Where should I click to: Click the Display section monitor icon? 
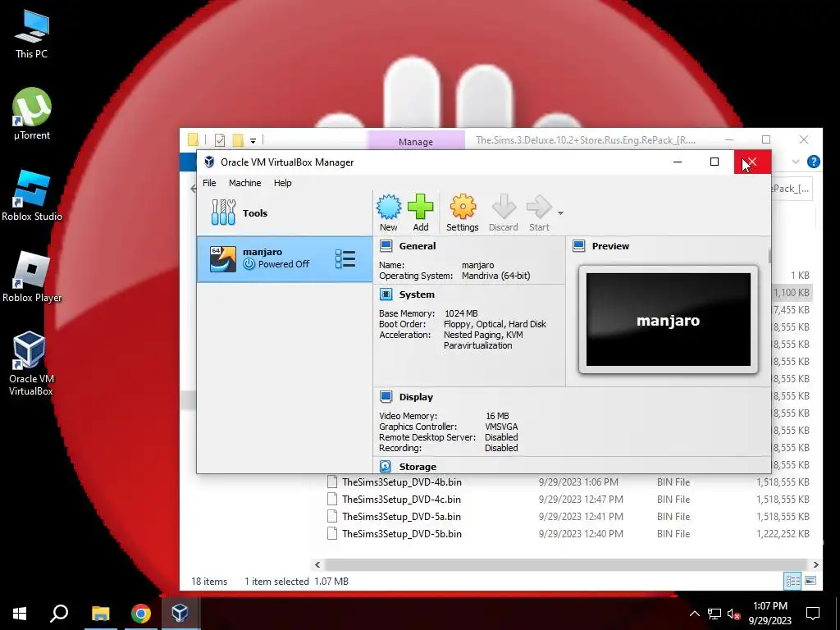tap(386, 396)
